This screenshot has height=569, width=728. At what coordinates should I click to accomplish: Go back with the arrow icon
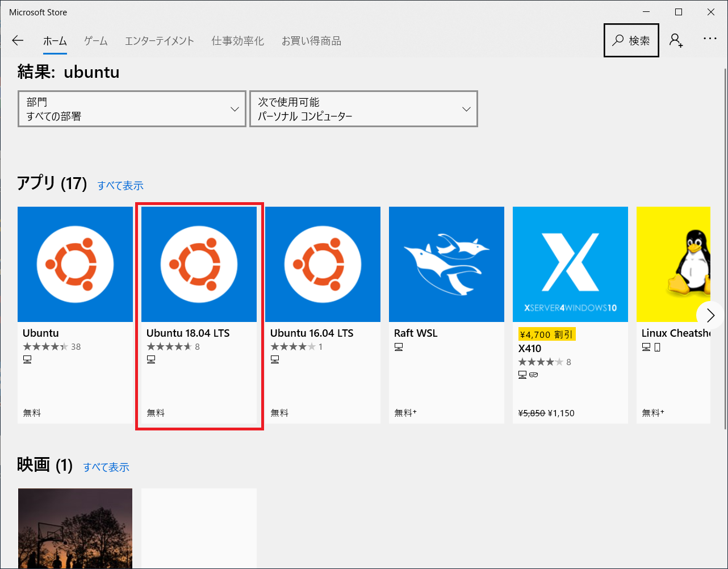[x=18, y=40]
